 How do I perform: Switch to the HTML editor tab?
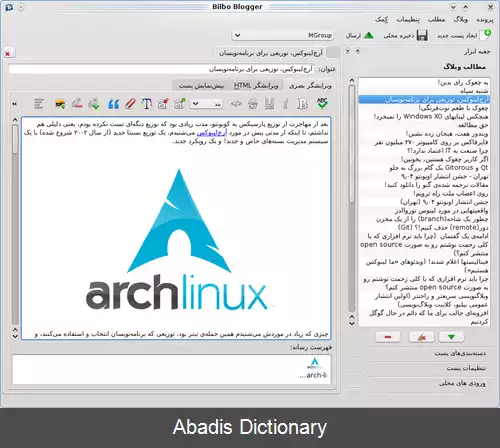(256, 86)
